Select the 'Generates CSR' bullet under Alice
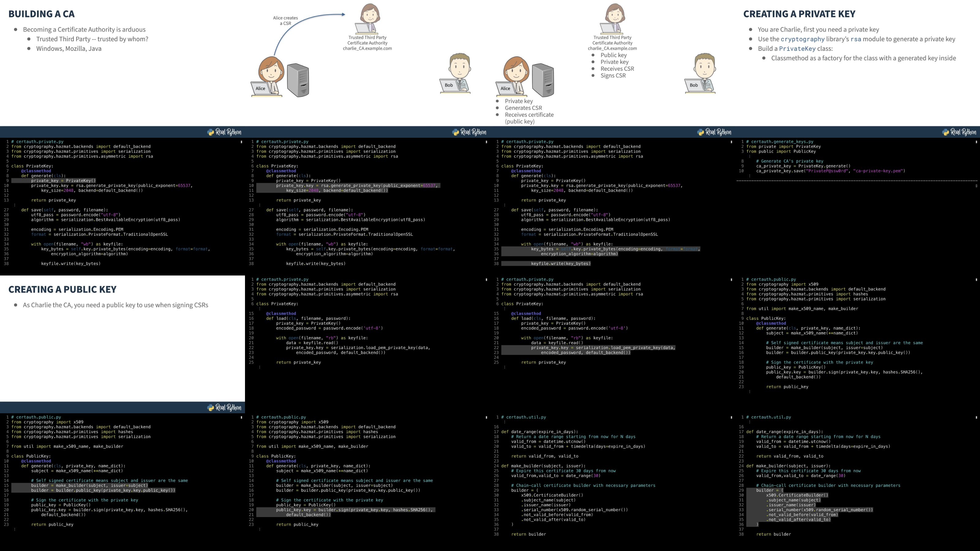 [523, 108]
